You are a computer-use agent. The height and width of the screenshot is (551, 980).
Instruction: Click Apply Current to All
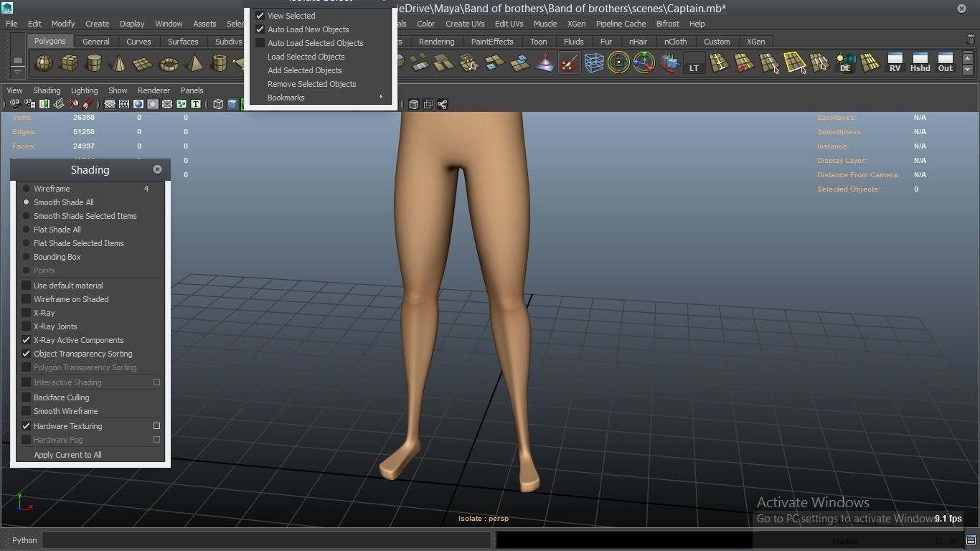pos(67,455)
